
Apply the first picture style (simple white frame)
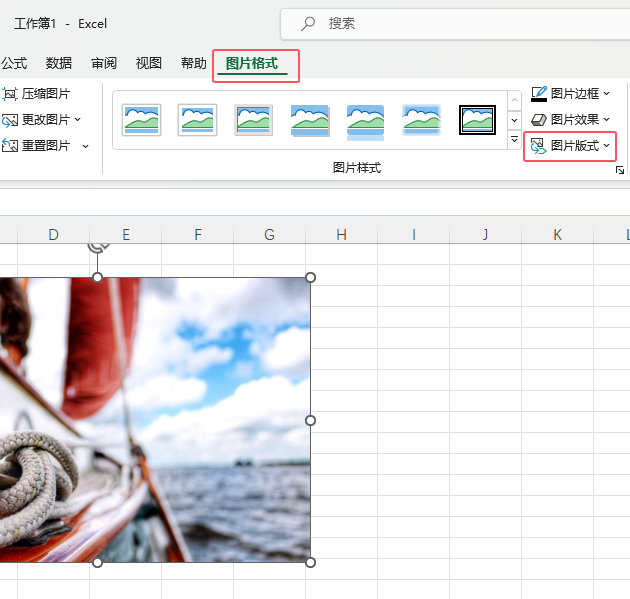[141, 120]
